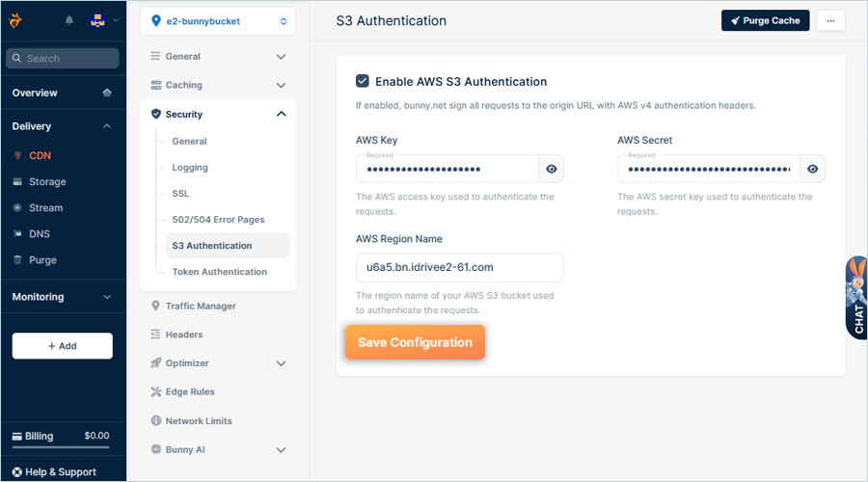Screen dimensions: 868x482
Task: Open Billing showing $0.00
Action: point(61,436)
